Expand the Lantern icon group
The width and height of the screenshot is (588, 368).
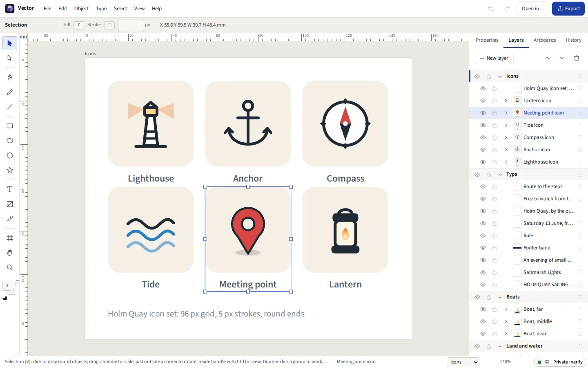tap(506, 101)
